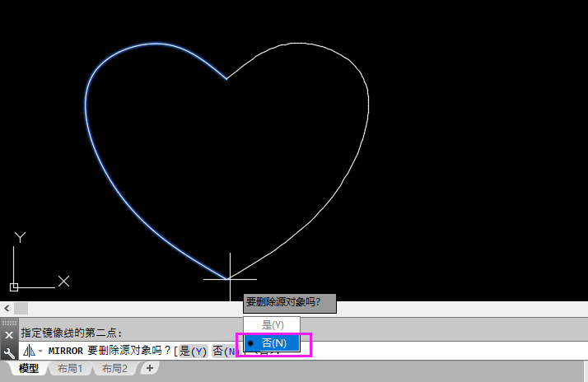Screen dimensions: 588x382
Task: Click the MIRROR command icon
Action: point(30,351)
